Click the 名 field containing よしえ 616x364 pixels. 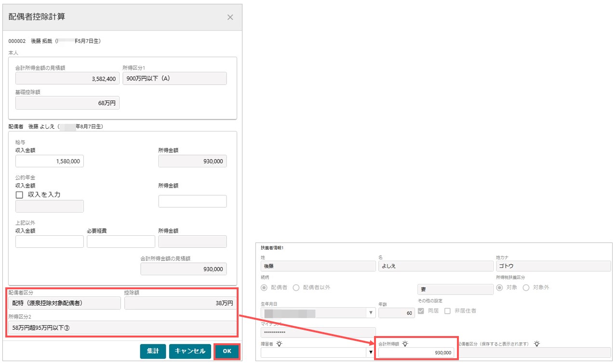click(x=435, y=266)
